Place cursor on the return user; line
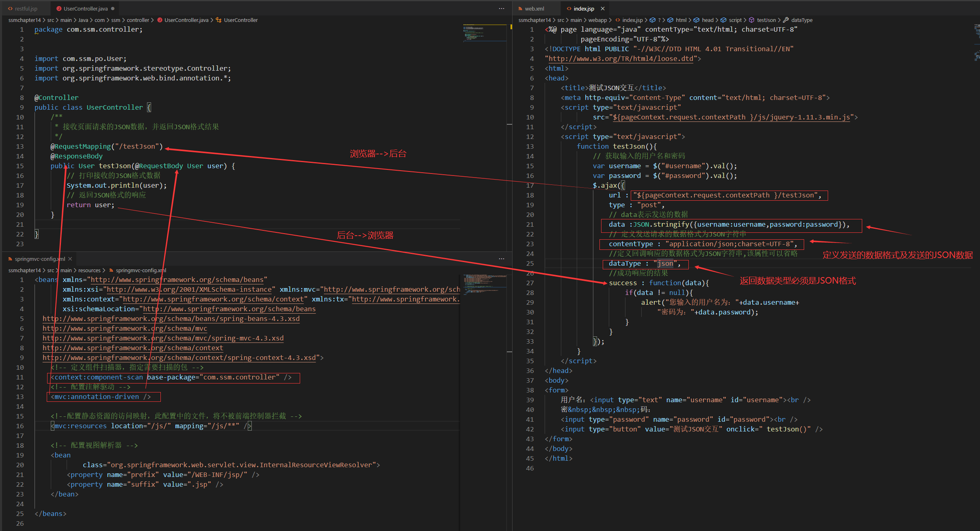Viewport: 980px width, 531px height. [90, 205]
